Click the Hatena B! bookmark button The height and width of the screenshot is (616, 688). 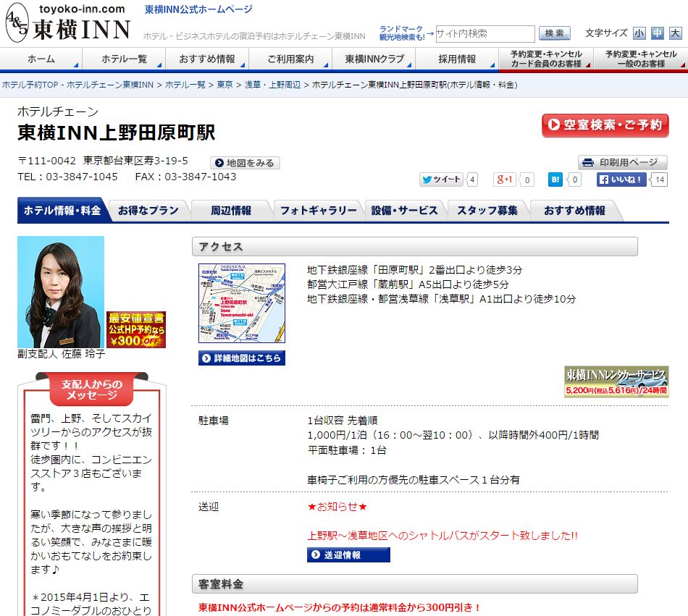pyautogui.click(x=555, y=180)
